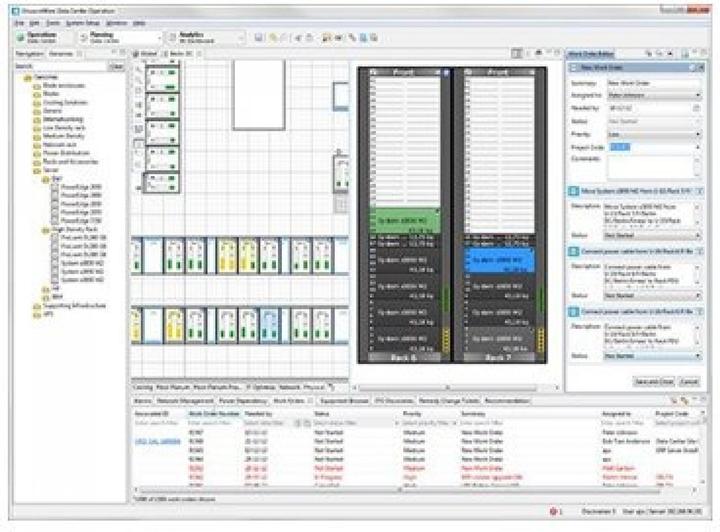Select the blue highlighted server in Rack 7
This screenshot has height=532, width=720.
[499, 260]
